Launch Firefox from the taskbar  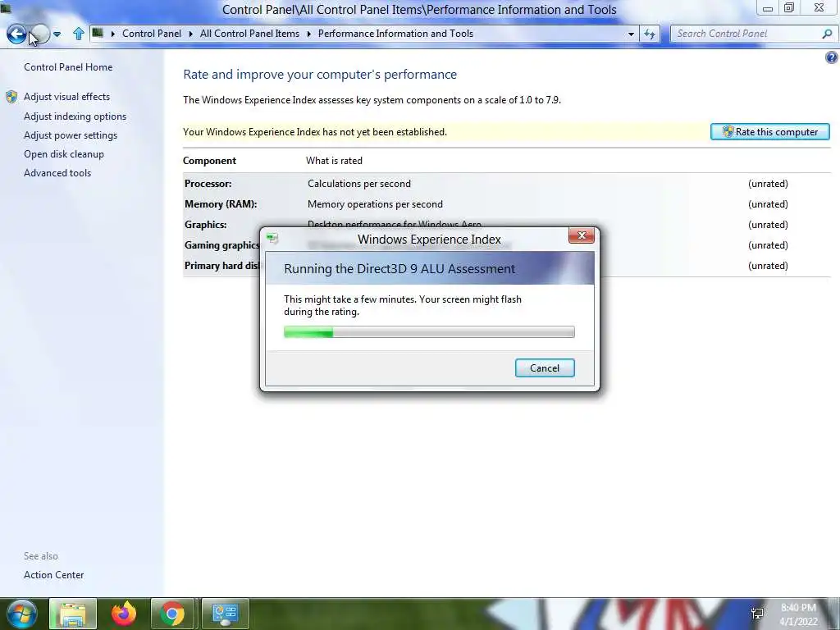tap(124, 614)
